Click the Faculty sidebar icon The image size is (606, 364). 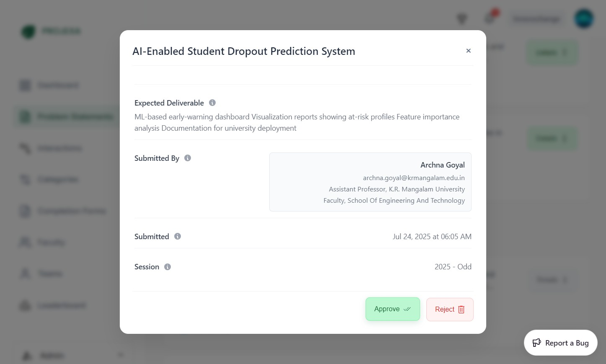click(25, 242)
